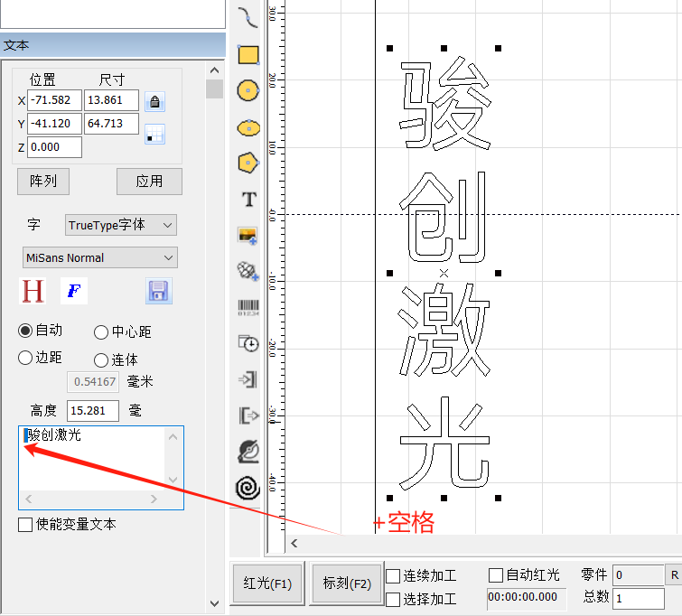Image resolution: width=682 pixels, height=616 pixels.
Task: Click the R reset button next to 零件
Action: click(x=675, y=575)
